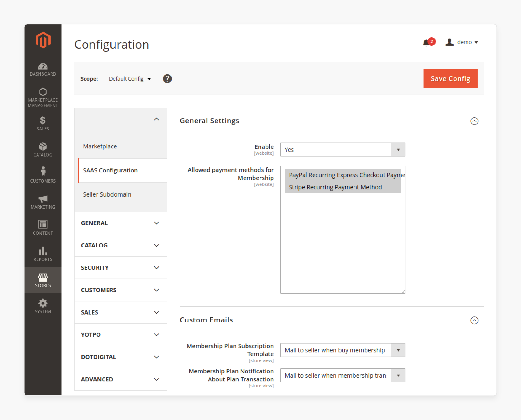Click the demo user avatar icon
The height and width of the screenshot is (420, 521).
[x=449, y=42]
